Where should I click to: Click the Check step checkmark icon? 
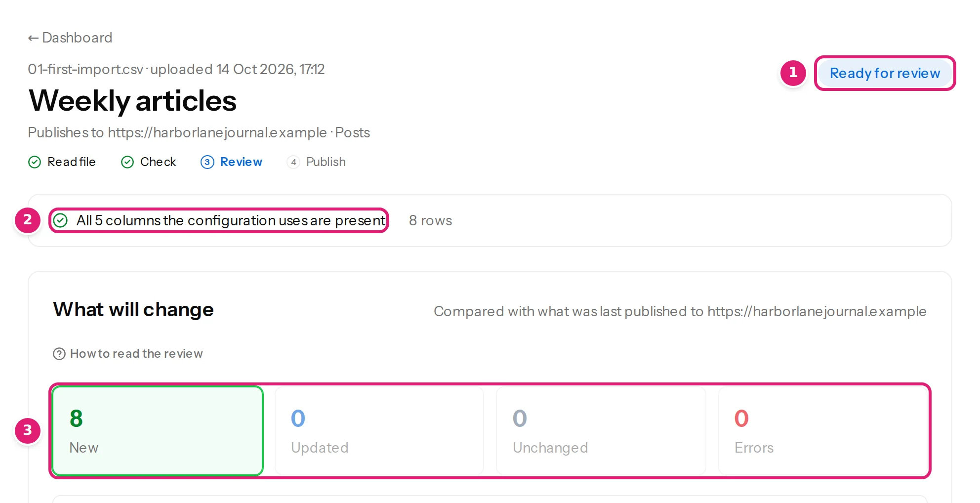click(127, 162)
